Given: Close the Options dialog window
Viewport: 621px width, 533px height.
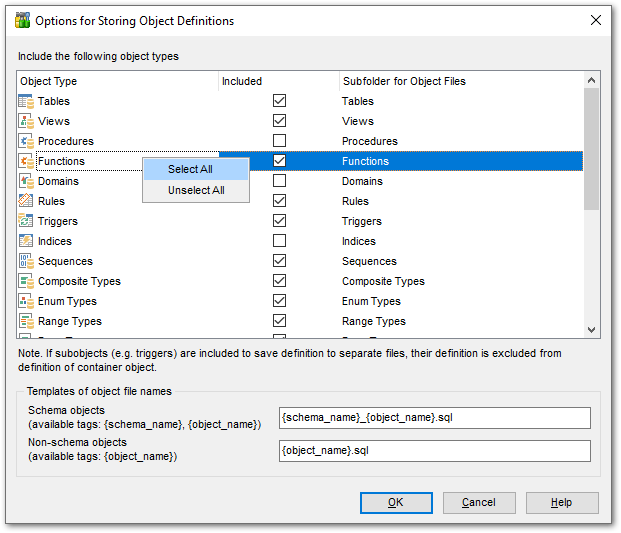Looking at the screenshot, I should (x=596, y=20).
